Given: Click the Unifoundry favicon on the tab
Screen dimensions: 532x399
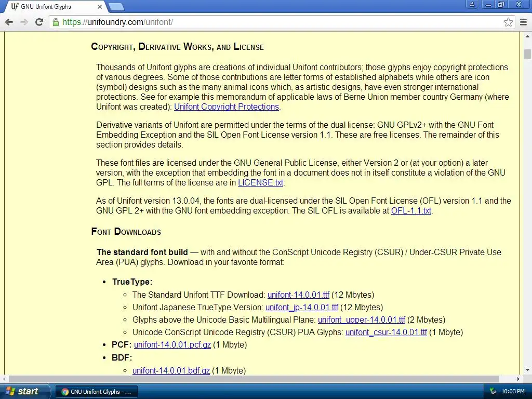Looking at the screenshot, I should (x=15, y=6).
